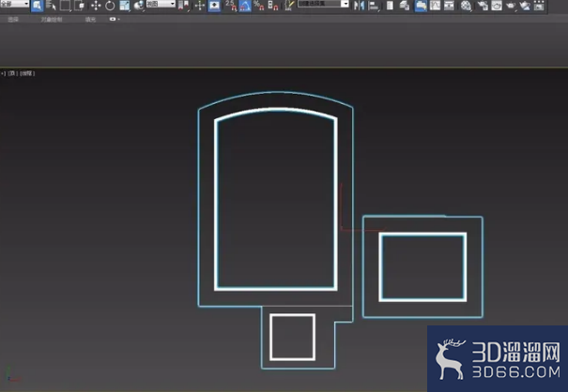Show the Rendered Frame Window
Screen dimensions: 568x392
click(497, 6)
